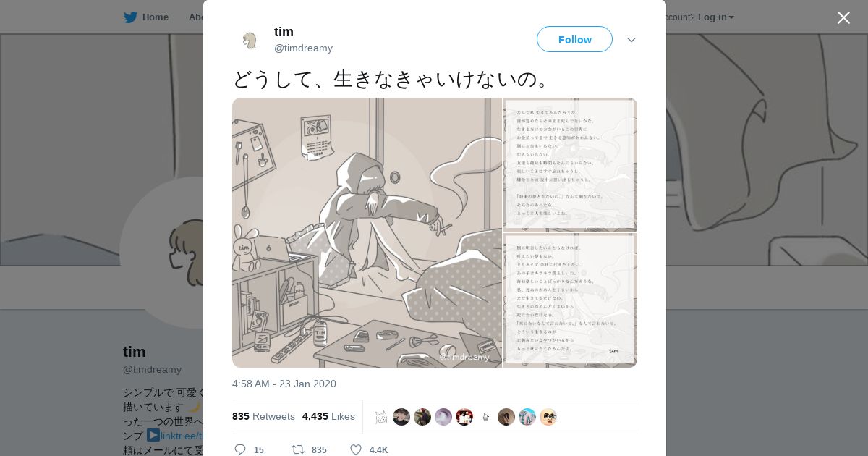The image size is (868, 456).
Task: Click the tweet timestamp 4:58 AM - 23 Jan 2020
Action: pos(284,384)
